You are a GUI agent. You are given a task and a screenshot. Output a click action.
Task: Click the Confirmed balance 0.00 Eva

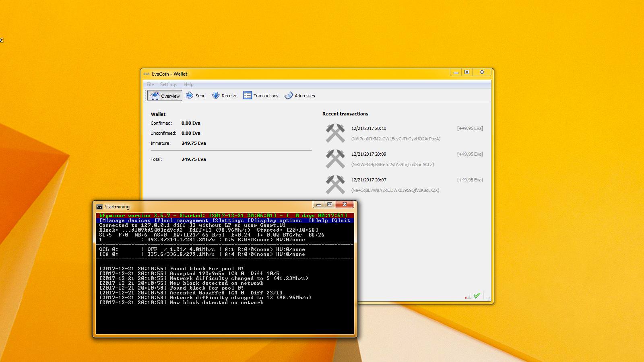tap(191, 123)
